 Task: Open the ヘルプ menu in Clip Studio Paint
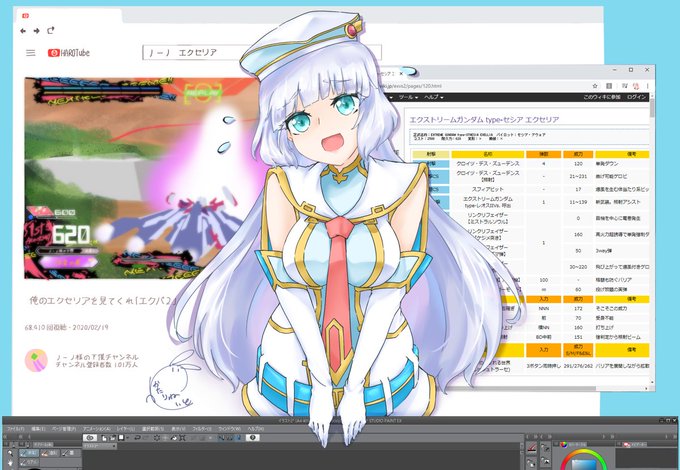pyautogui.click(x=256, y=429)
